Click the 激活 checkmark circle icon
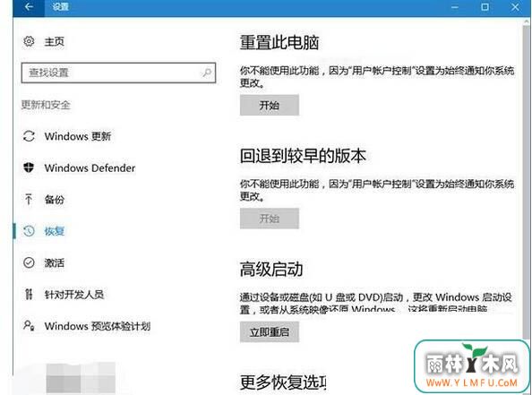The height and width of the screenshot is (395, 532). (x=29, y=262)
